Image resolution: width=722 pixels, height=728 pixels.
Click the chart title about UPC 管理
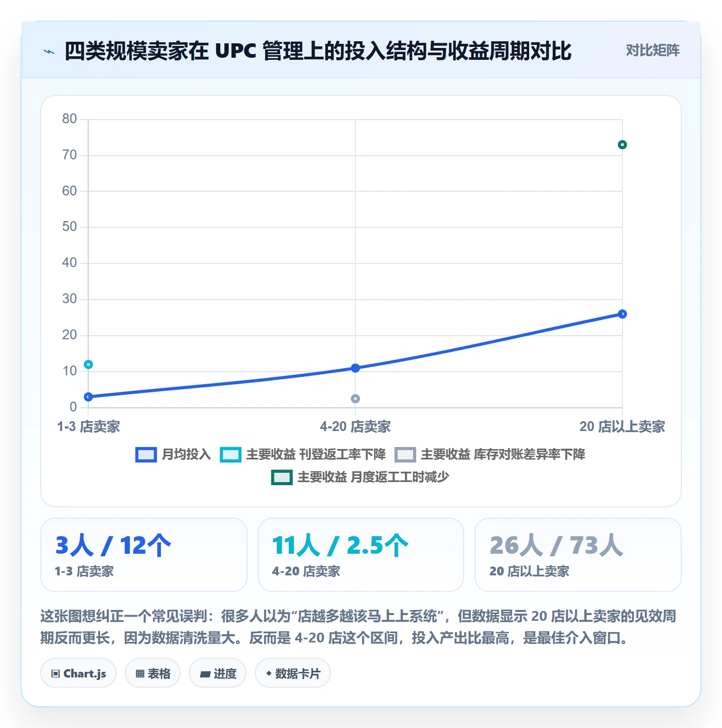click(x=318, y=51)
